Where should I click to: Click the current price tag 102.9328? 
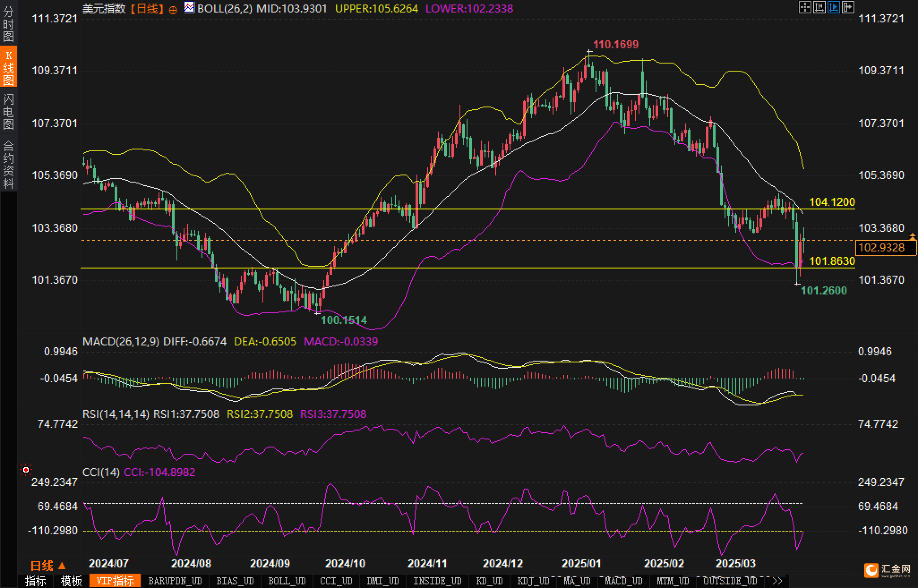(886, 247)
